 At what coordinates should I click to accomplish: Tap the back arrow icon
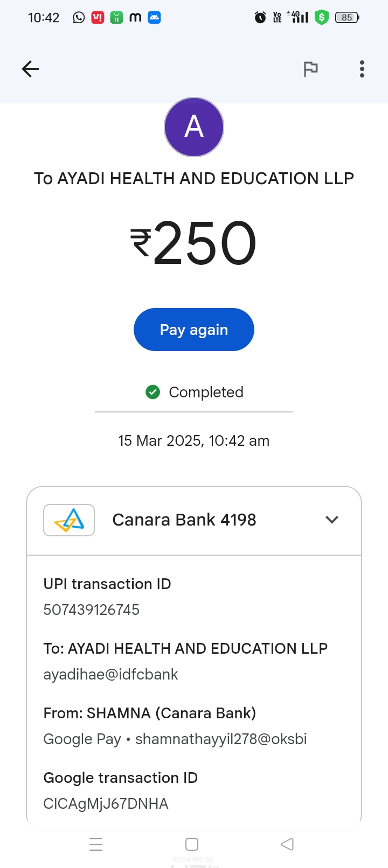coord(30,69)
